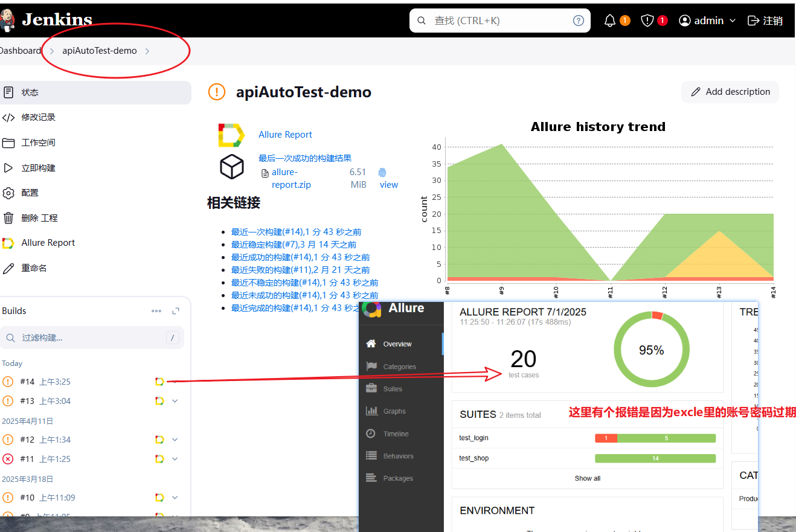Click apiAutoTest-demo breadcrumb
796x532 pixels.
tap(100, 51)
